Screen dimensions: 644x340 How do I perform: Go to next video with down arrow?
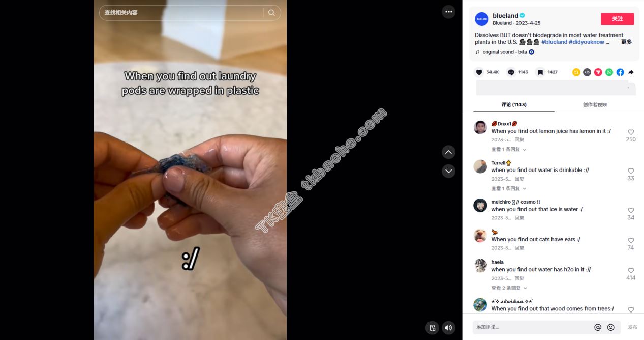[448, 171]
